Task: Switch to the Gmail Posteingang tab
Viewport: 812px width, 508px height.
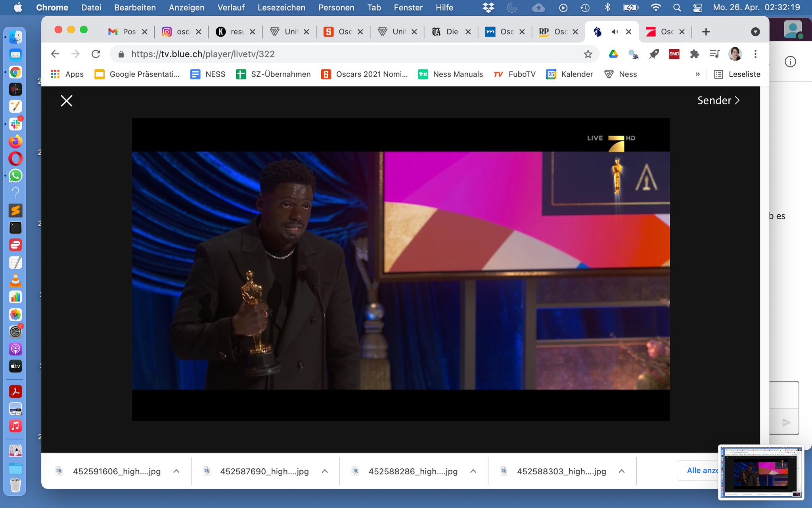Action: [122, 32]
